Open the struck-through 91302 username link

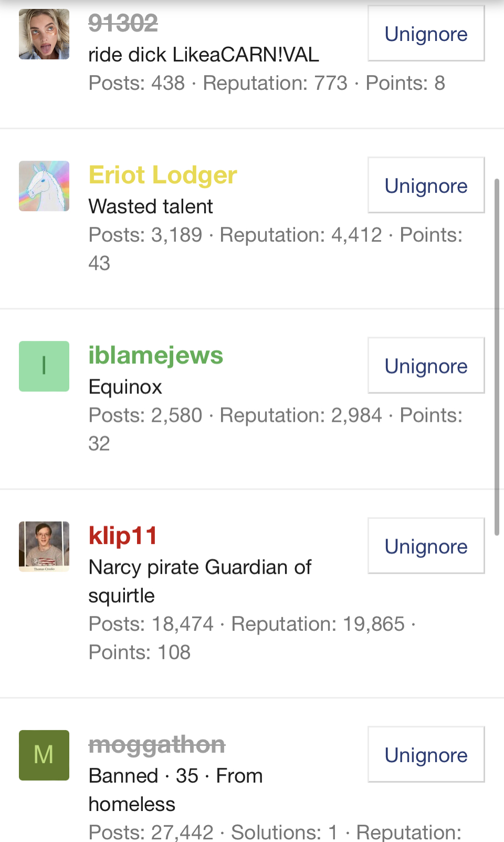[123, 23]
